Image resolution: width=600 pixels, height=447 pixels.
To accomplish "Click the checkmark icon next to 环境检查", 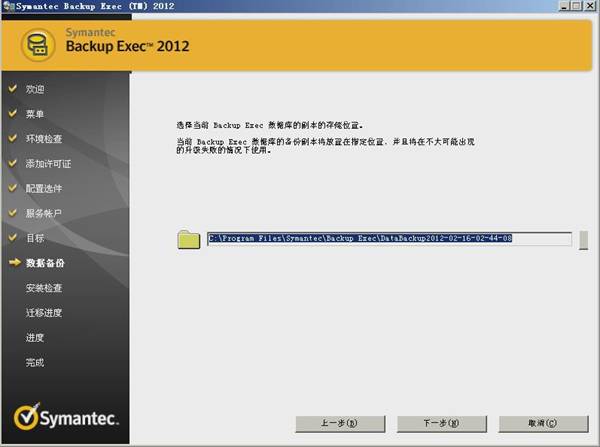I will (x=12, y=139).
